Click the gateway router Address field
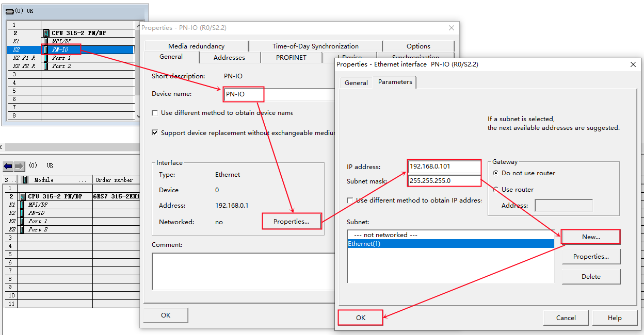 click(x=564, y=206)
